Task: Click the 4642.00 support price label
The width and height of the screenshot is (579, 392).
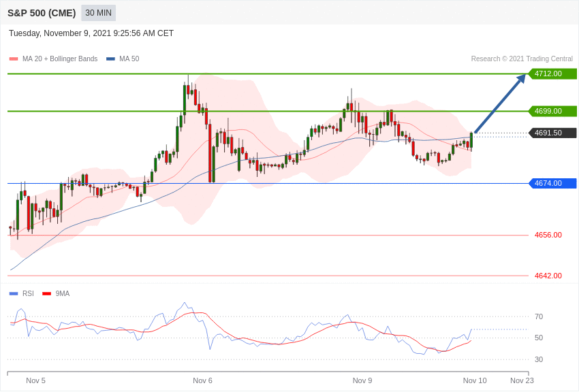Action: point(548,276)
